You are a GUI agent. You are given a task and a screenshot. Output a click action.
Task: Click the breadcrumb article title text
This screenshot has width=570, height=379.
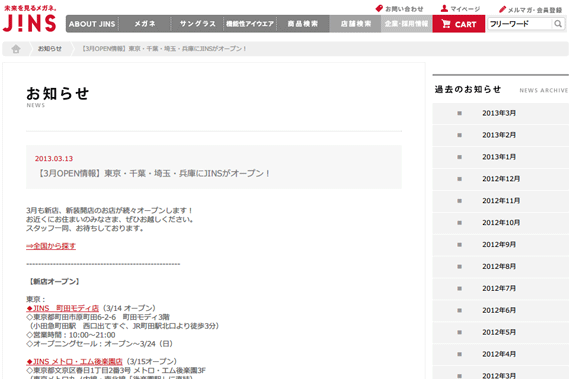click(164, 49)
